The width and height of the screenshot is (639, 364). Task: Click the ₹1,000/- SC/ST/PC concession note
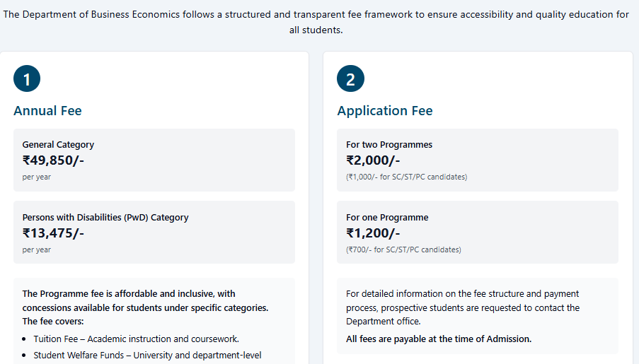406,177
